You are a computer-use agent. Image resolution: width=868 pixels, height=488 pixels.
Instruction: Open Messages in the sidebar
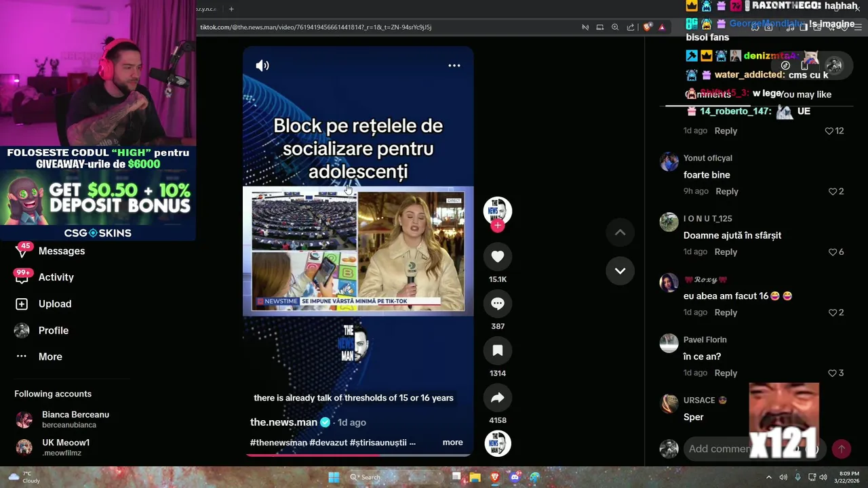[x=62, y=251]
